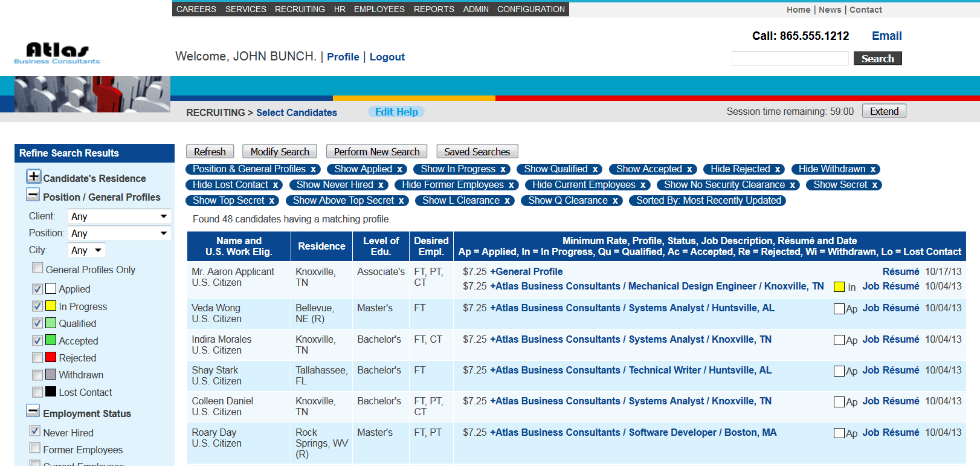
Task: Click the Ap status box for Shay Stark
Action: (x=839, y=371)
